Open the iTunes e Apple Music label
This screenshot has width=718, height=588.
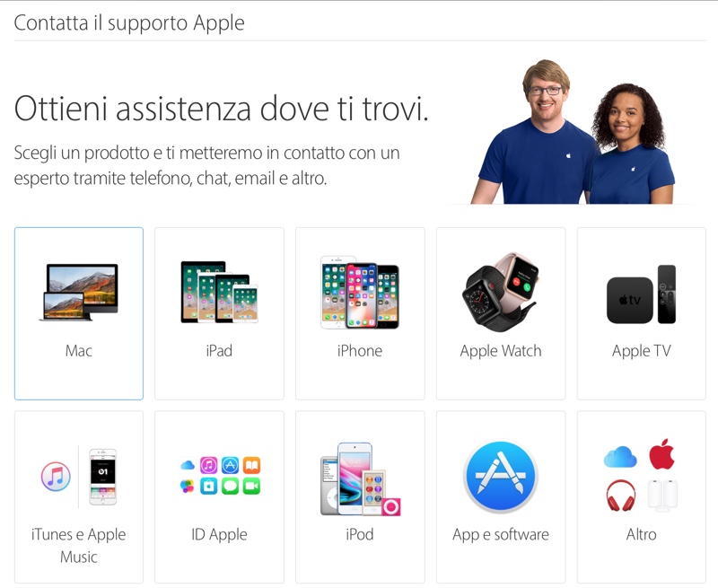79,546
